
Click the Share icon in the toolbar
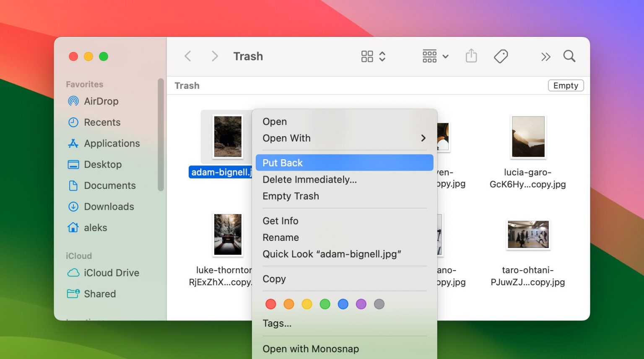(471, 56)
